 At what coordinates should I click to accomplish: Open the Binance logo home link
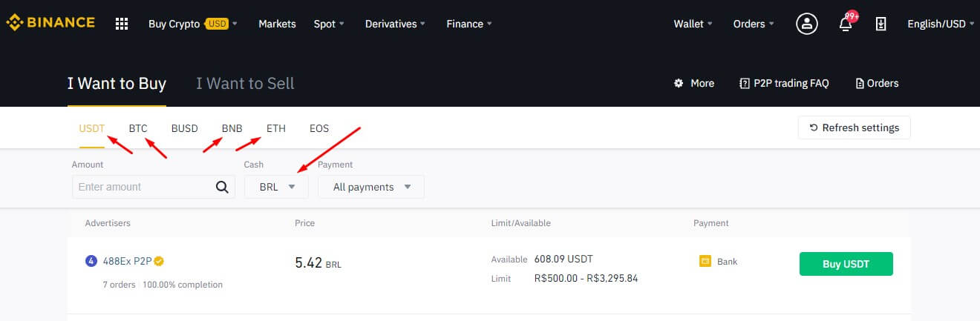click(51, 24)
